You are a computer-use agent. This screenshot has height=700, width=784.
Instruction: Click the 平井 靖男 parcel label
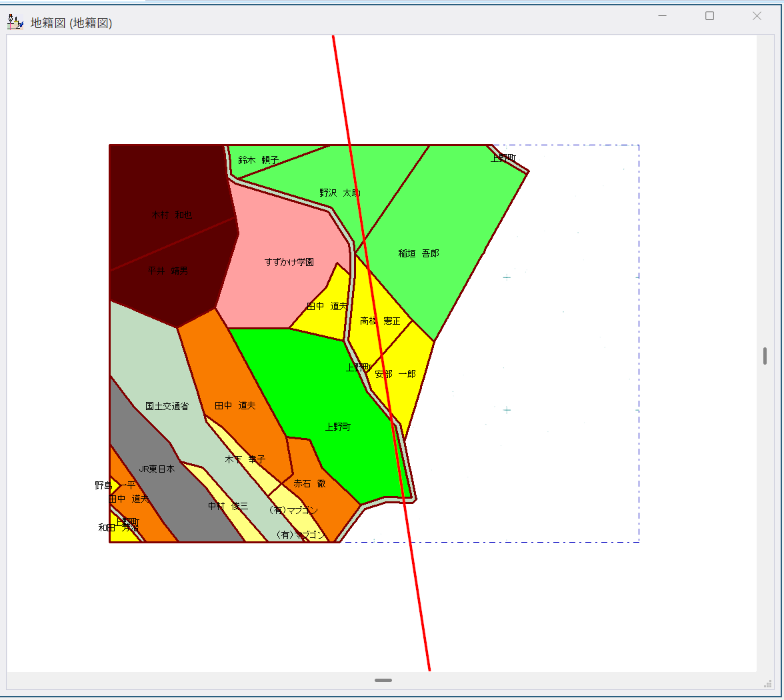point(167,271)
